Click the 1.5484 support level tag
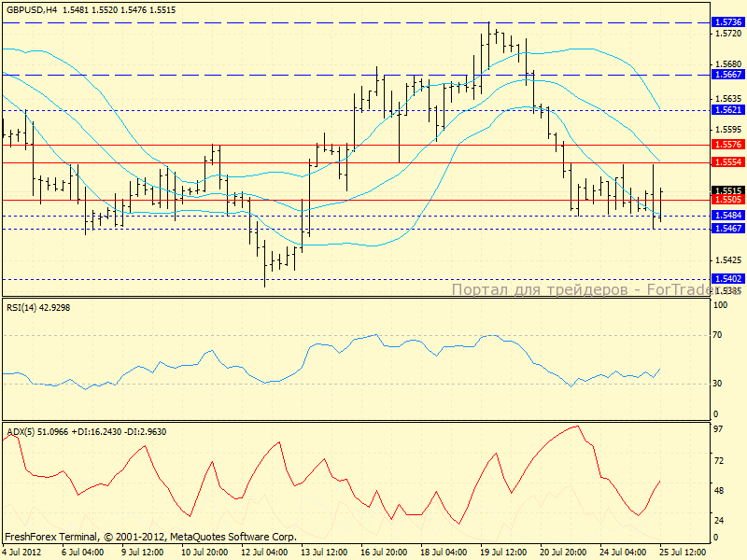This screenshot has width=747, height=560. (x=726, y=216)
